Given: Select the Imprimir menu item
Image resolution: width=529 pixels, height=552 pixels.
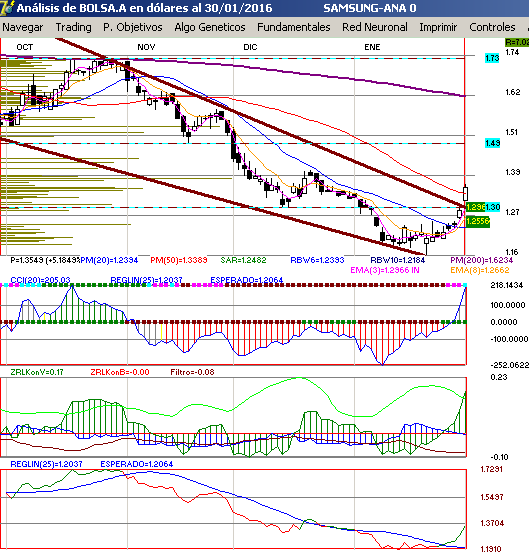Looking at the screenshot, I should click(438, 27).
